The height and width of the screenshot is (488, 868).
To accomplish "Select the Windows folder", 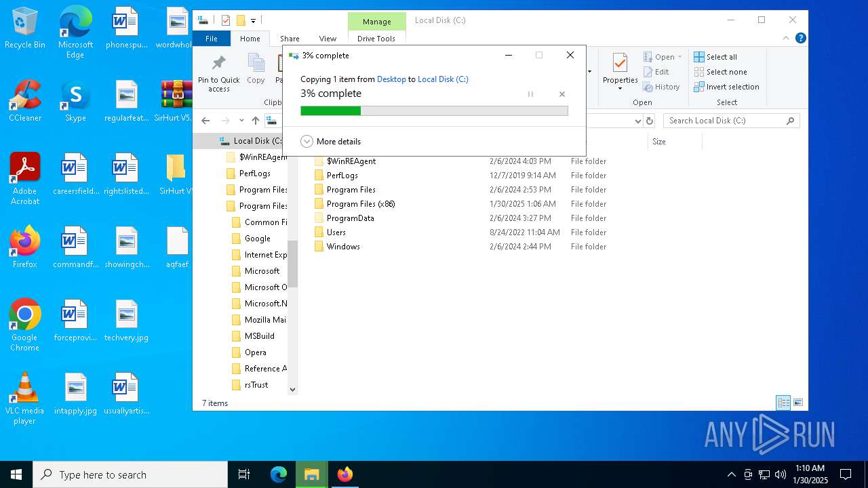I will click(x=343, y=247).
